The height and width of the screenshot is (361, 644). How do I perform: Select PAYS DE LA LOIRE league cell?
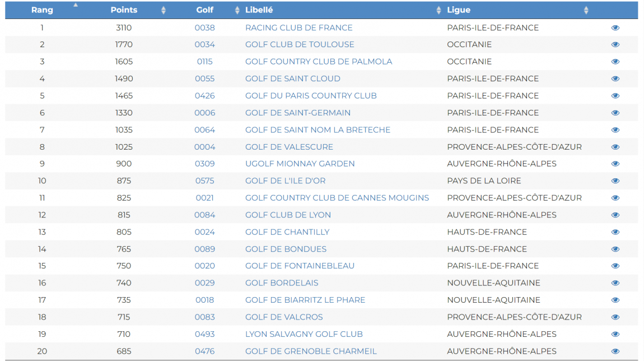point(484,181)
